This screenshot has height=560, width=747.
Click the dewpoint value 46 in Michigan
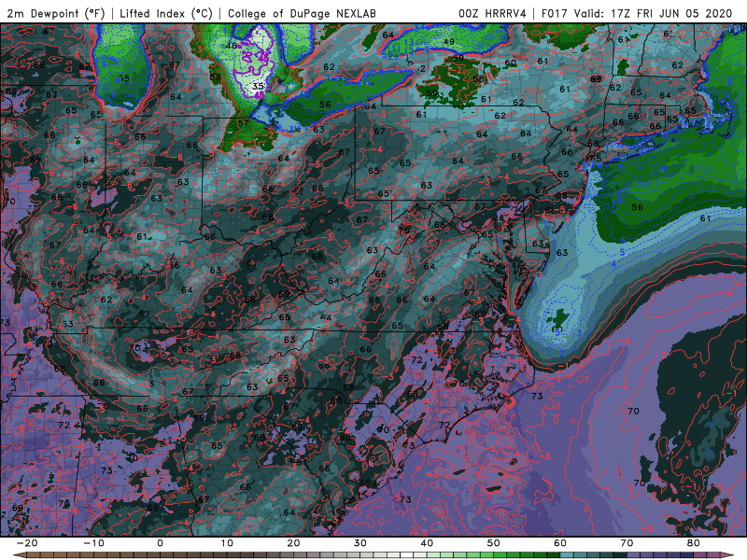tap(231, 46)
